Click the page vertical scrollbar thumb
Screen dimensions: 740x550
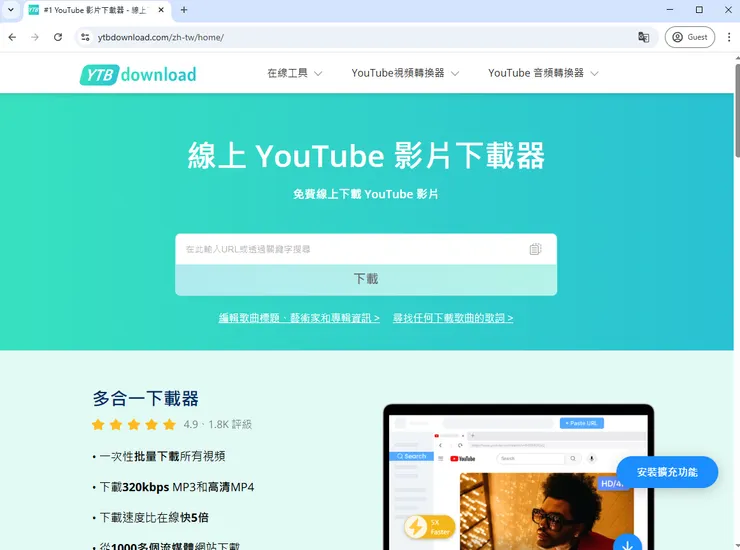click(x=737, y=110)
